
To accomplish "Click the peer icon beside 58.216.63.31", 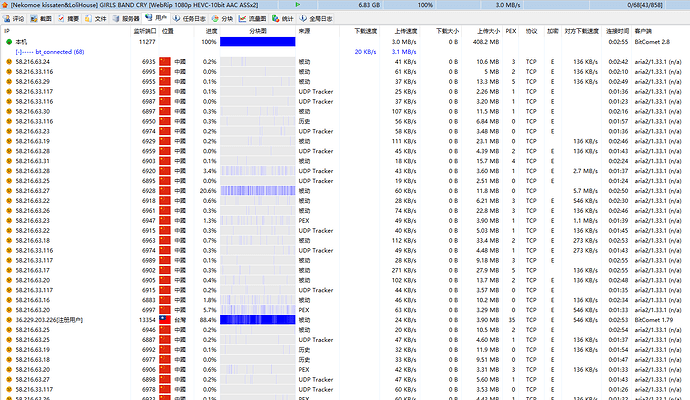I will click(9, 161).
